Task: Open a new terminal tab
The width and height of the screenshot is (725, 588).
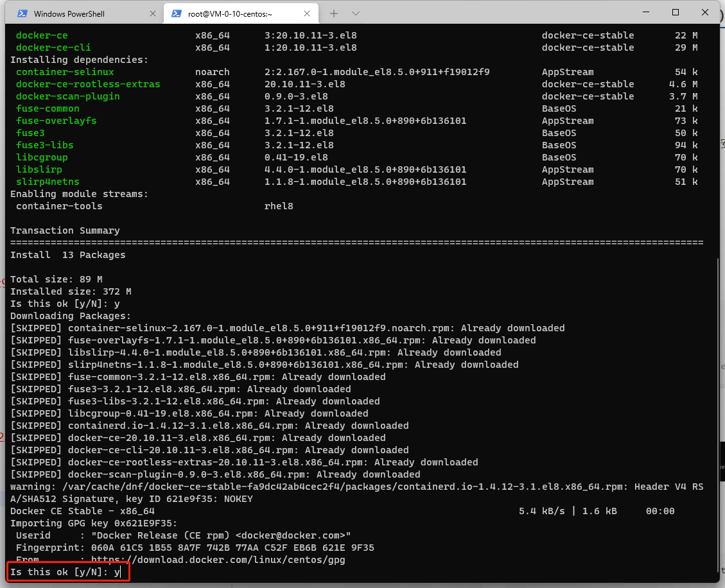Action: pos(334,13)
